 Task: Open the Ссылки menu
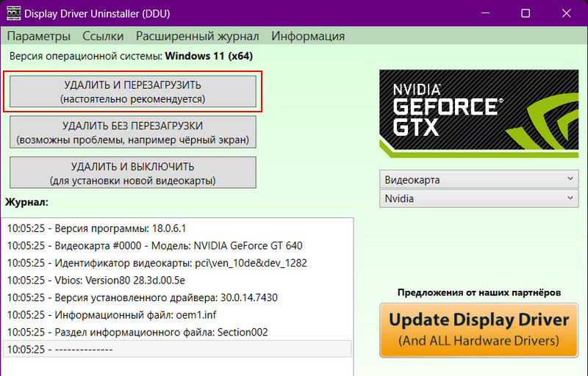click(103, 36)
